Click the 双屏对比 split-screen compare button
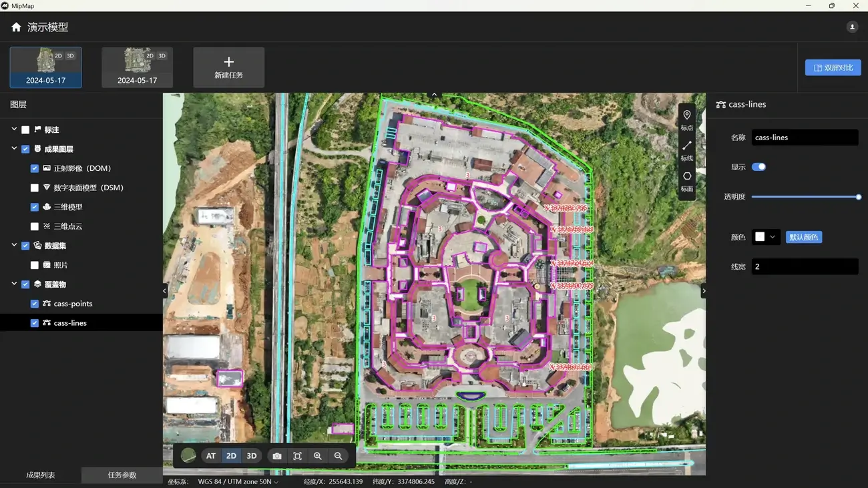The width and height of the screenshot is (868, 488). (x=833, y=67)
